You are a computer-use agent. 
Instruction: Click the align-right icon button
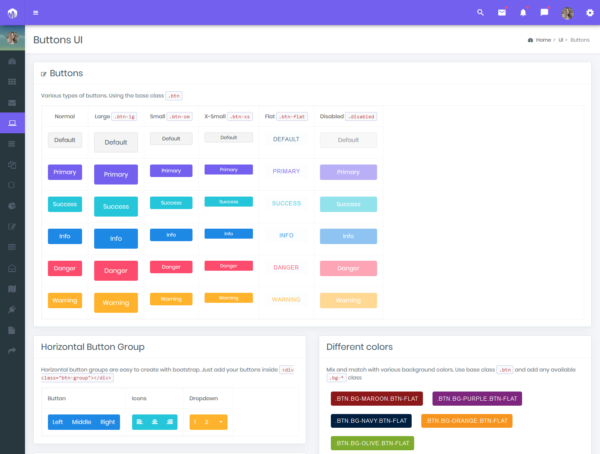170,422
